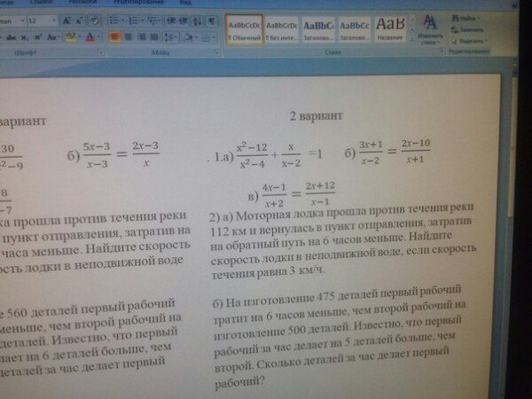Open borders dropdown arrow
Screen dimensions: 532x399
[x=215, y=37]
